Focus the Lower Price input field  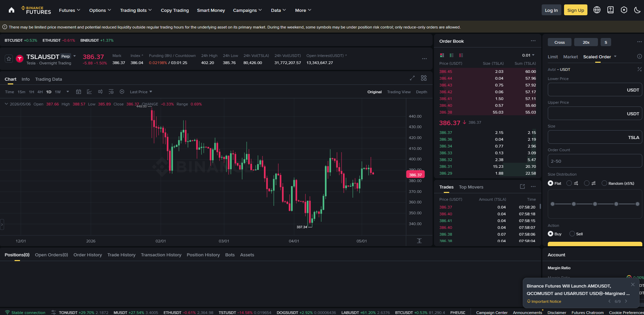[x=595, y=90]
